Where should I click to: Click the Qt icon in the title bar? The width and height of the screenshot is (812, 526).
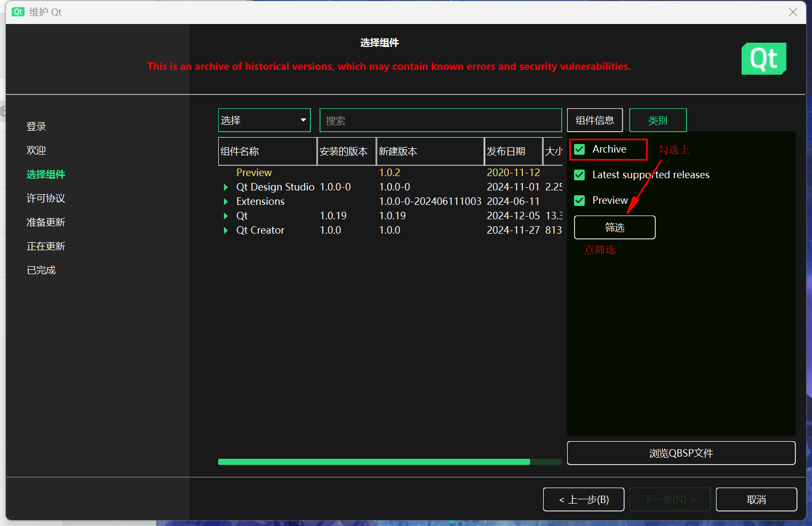[18, 12]
